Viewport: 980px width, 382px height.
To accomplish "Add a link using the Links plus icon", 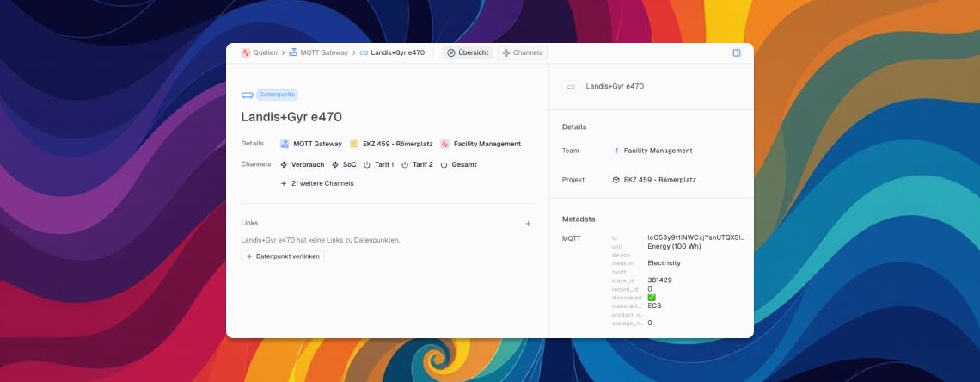I will [528, 224].
